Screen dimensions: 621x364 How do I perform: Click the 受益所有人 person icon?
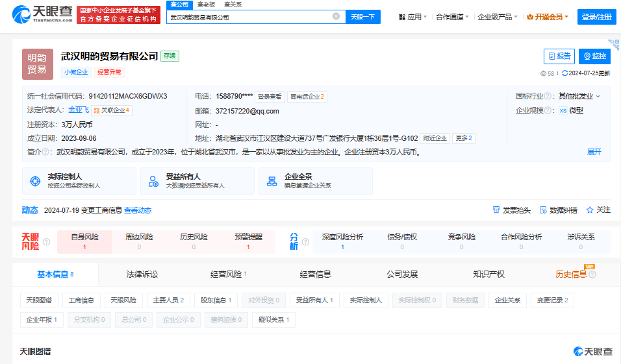pos(153,181)
